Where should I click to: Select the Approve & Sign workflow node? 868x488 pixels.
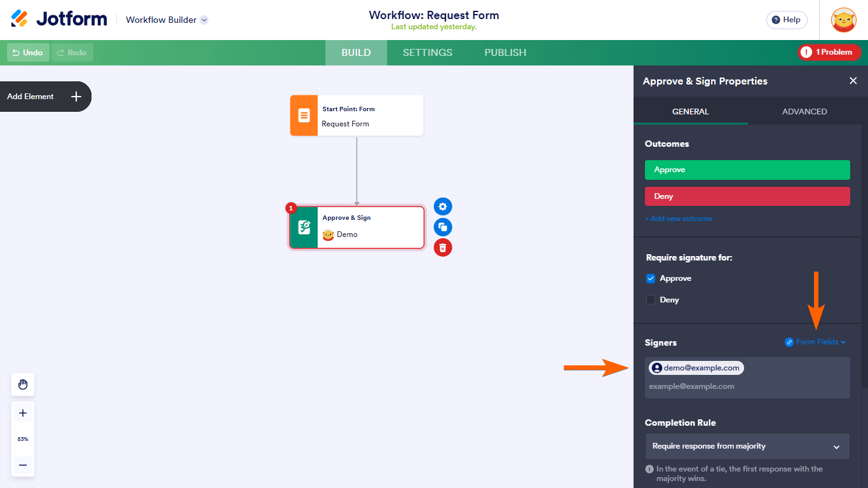click(356, 227)
